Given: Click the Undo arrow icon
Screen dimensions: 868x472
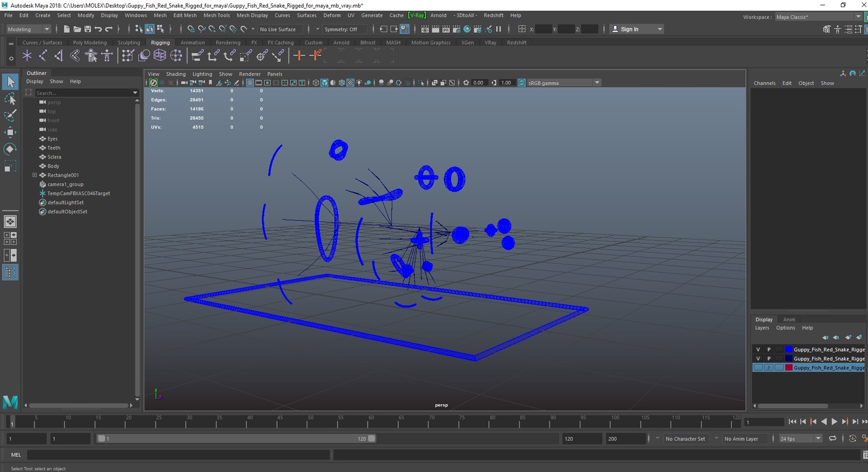Looking at the screenshot, I should coord(98,29).
